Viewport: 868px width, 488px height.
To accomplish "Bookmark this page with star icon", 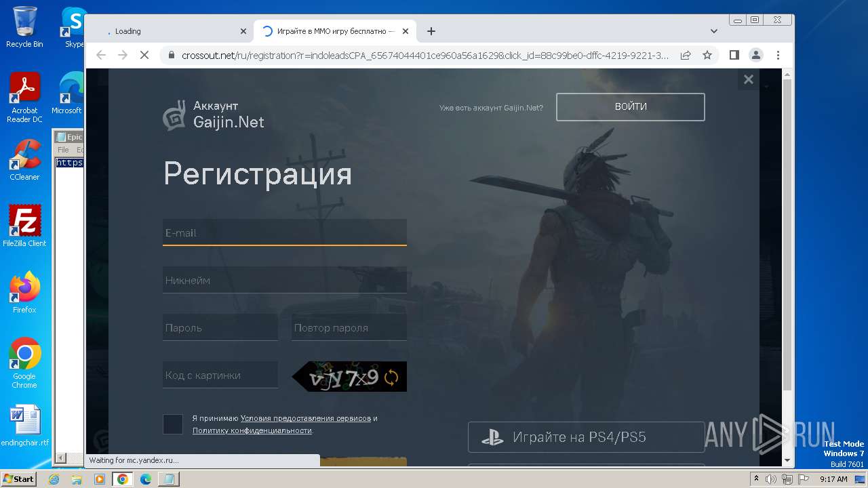I will click(707, 55).
